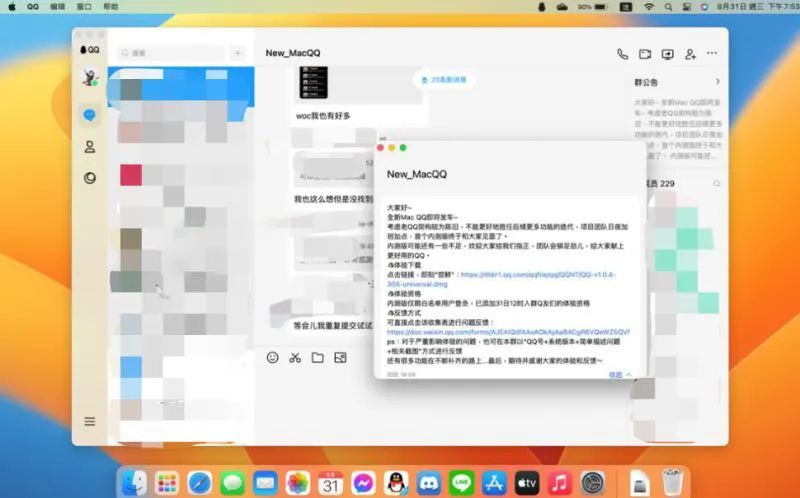The width and height of the screenshot is (800, 498).
Task: Open Finder from the Dock
Action: (134, 482)
